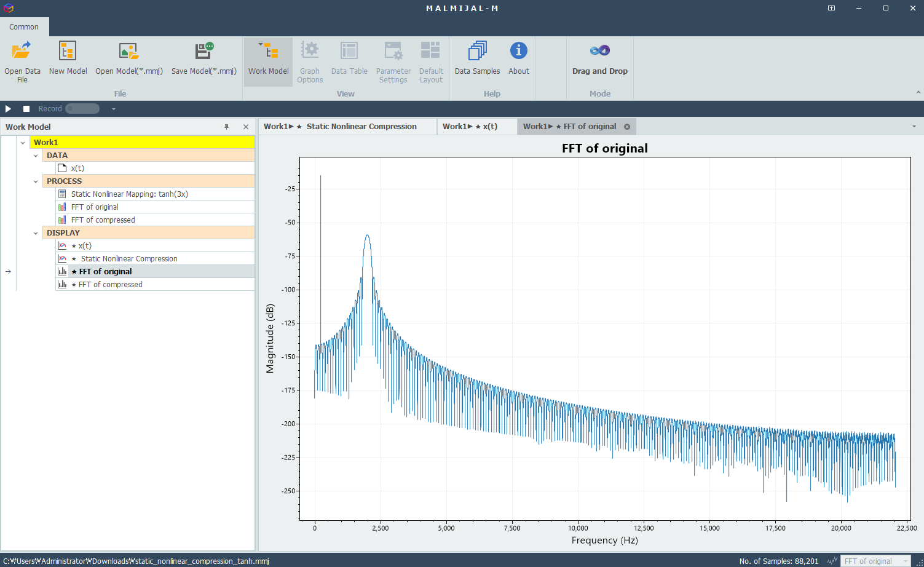Click the bar-chart icon of FFT of compressed process

pyautogui.click(x=62, y=220)
